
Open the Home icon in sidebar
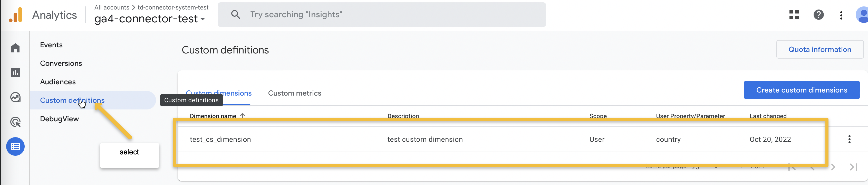[x=15, y=48]
